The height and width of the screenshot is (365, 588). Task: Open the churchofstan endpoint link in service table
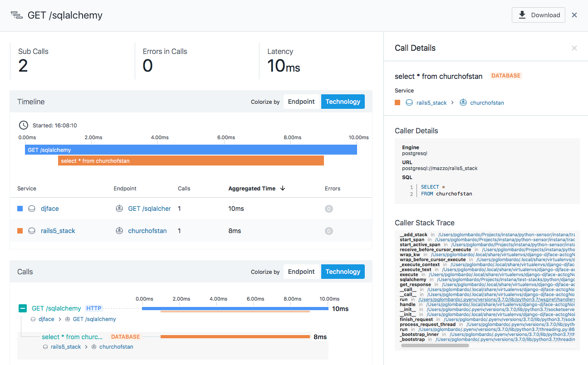[x=147, y=231]
